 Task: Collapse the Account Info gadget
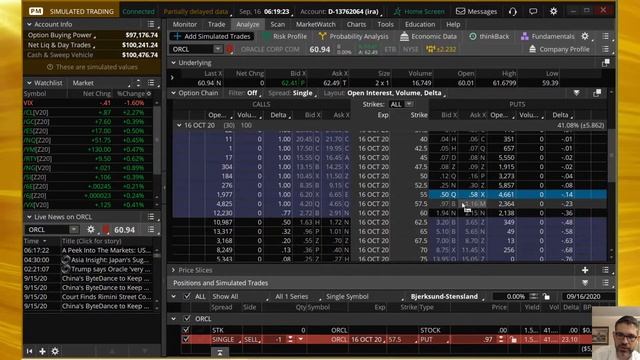[29, 24]
